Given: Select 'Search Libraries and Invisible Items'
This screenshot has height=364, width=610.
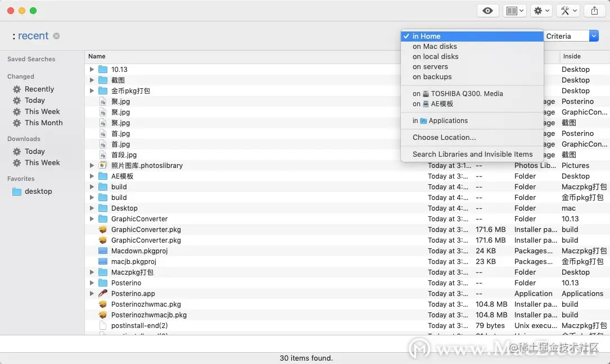Looking at the screenshot, I should point(472,154).
